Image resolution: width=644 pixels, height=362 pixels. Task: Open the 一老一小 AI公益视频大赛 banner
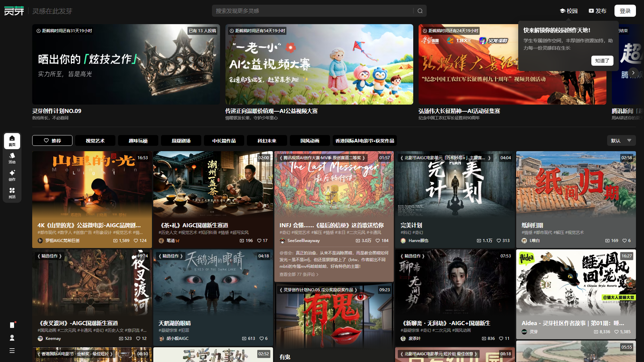(x=319, y=64)
